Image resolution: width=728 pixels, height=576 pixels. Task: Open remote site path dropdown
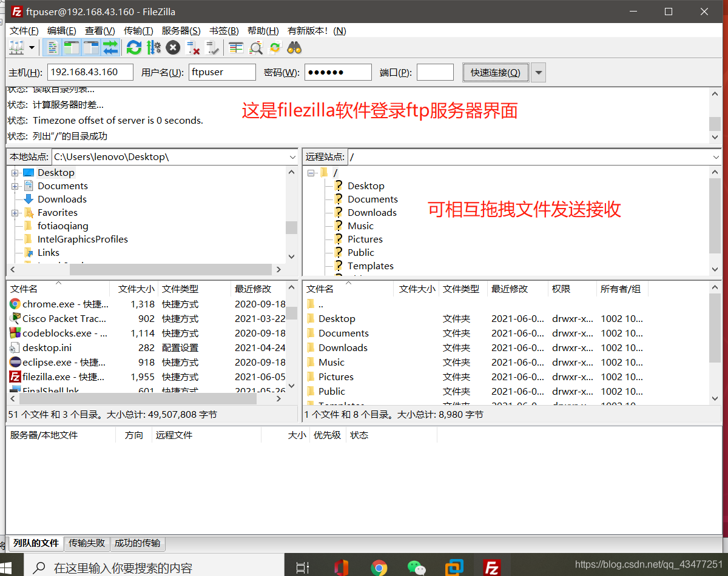[715, 157]
